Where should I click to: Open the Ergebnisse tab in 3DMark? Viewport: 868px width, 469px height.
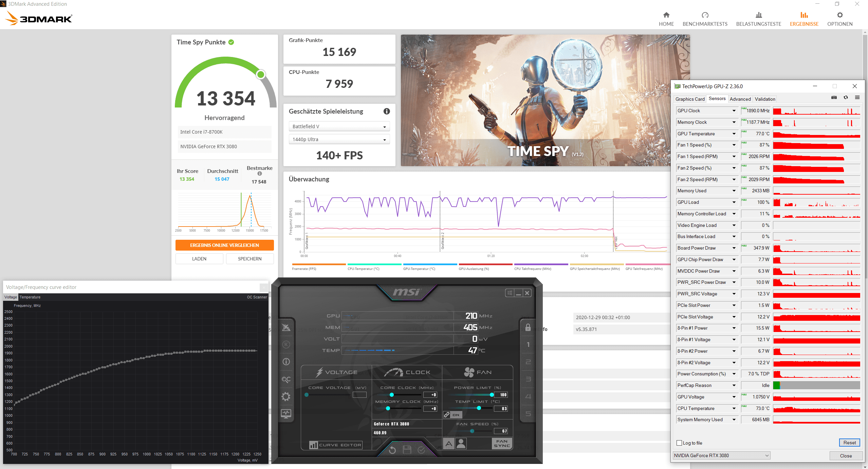[x=804, y=19]
